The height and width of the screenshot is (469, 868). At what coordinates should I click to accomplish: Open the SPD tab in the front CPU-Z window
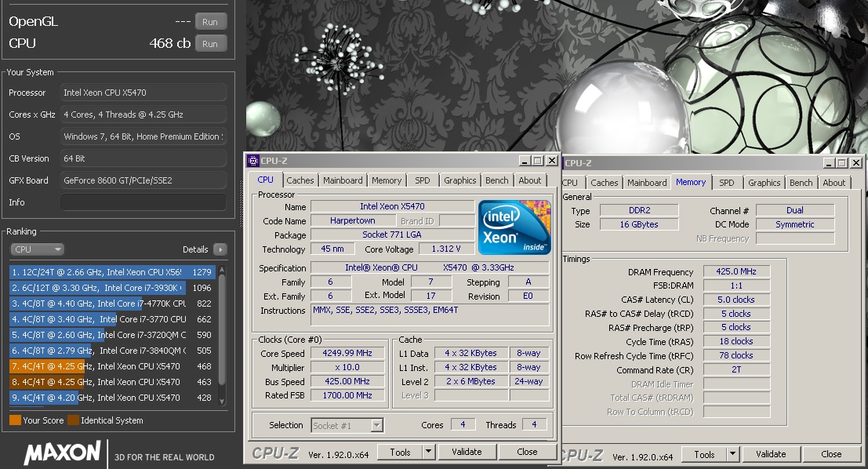click(423, 180)
